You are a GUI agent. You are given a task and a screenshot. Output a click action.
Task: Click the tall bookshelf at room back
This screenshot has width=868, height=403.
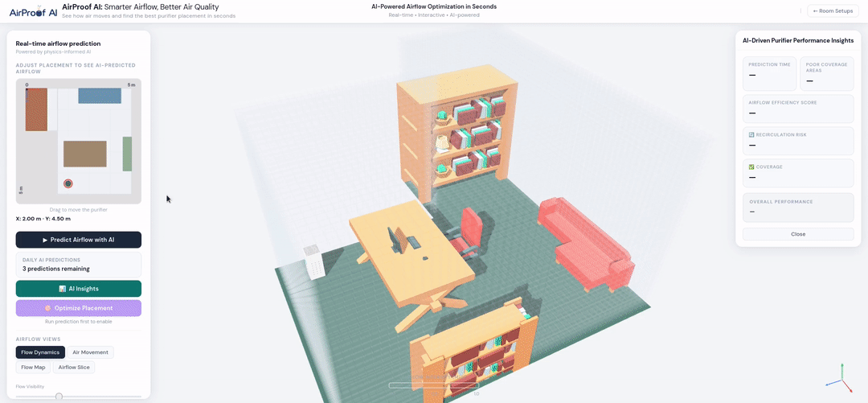[x=456, y=131]
